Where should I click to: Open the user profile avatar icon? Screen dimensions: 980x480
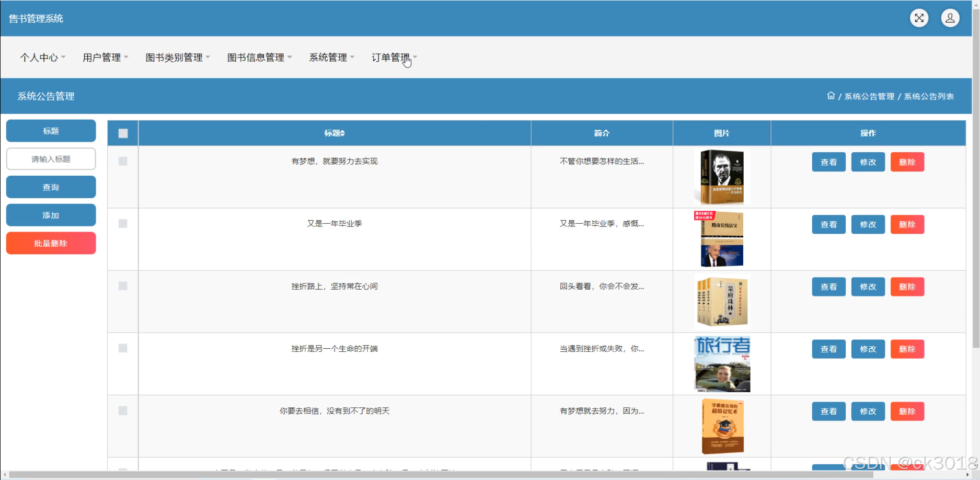(x=950, y=18)
